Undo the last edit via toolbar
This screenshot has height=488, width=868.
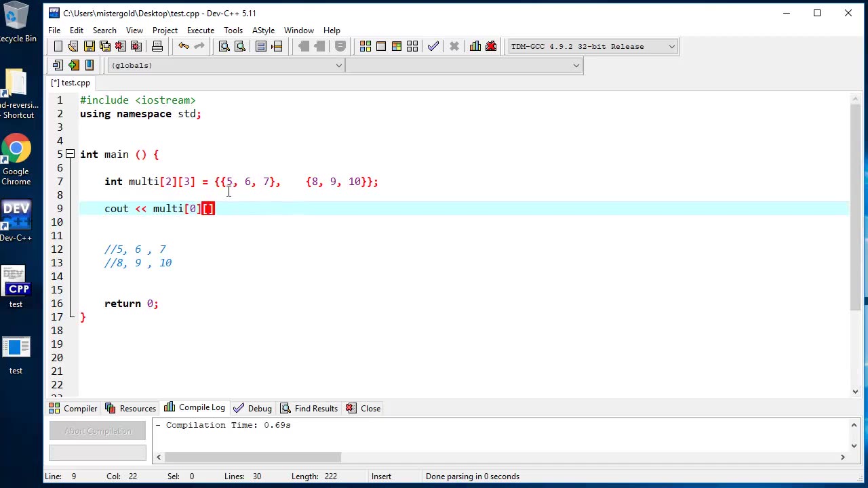click(x=183, y=46)
